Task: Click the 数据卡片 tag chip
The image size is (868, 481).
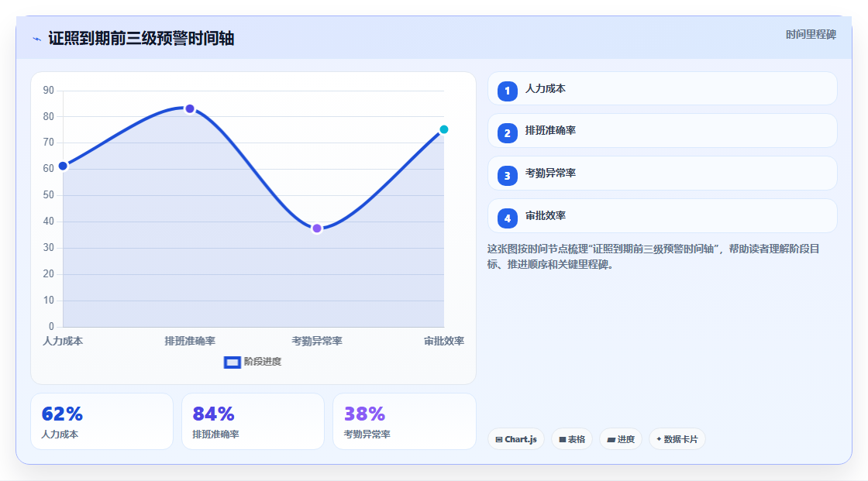Action: point(677,439)
